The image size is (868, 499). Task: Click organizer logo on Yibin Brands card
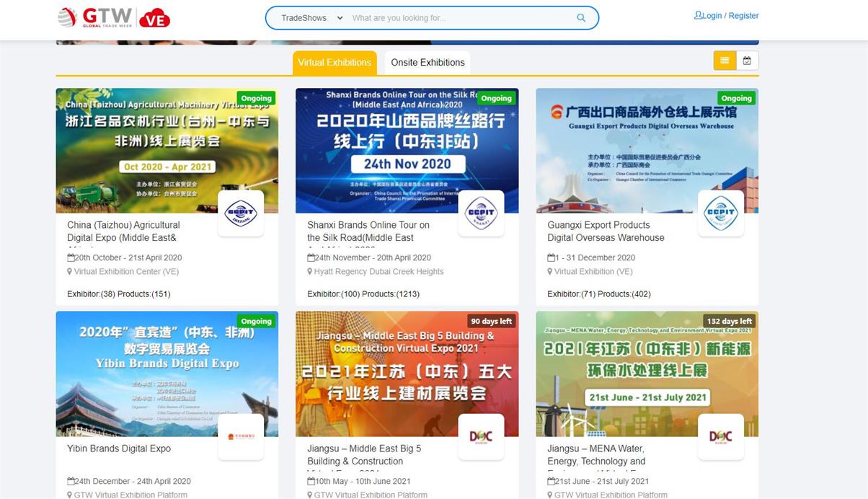click(x=241, y=436)
